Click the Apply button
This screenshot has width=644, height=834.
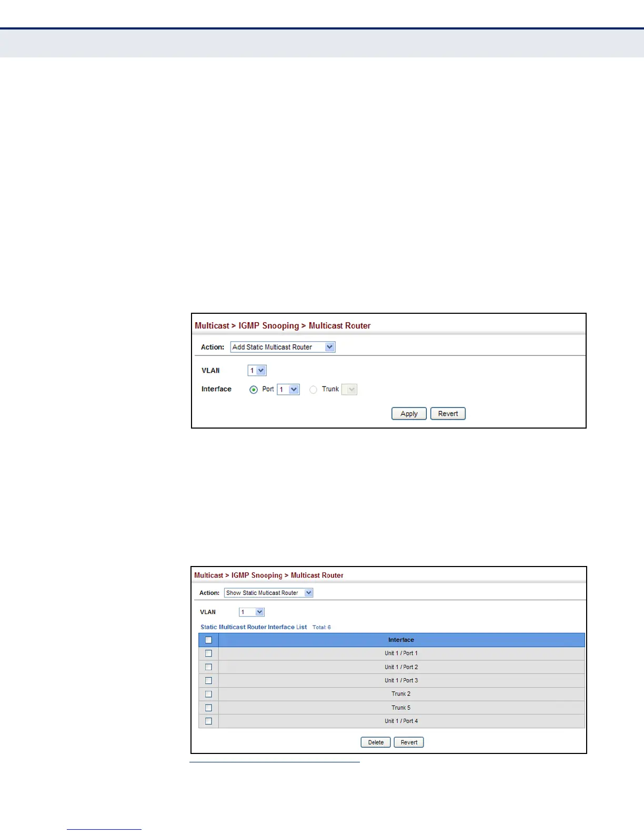tap(409, 414)
